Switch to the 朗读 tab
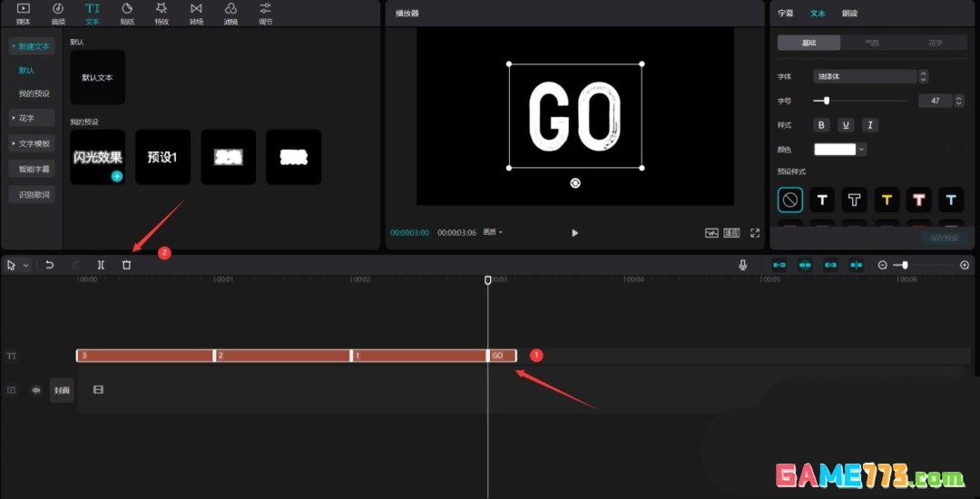Viewport: 980px width, 499px height. [x=849, y=14]
